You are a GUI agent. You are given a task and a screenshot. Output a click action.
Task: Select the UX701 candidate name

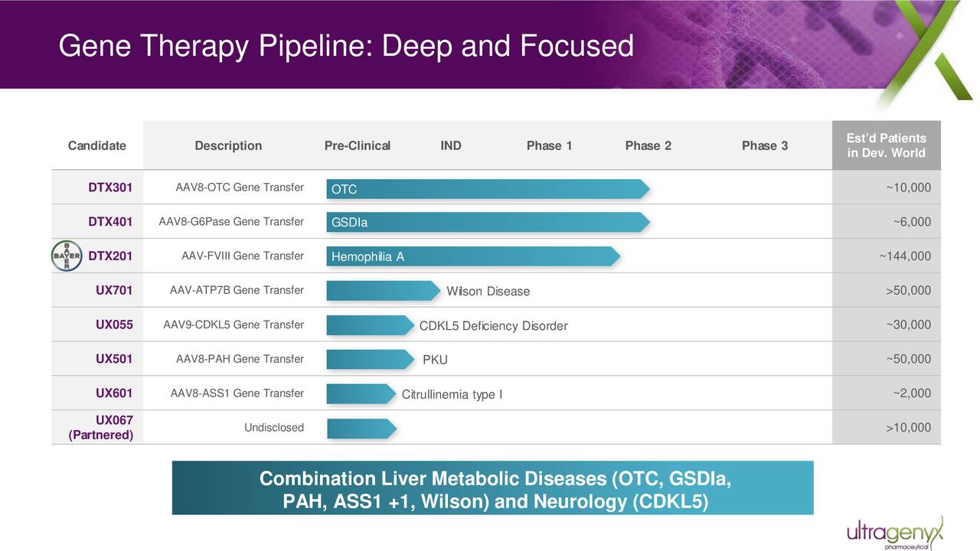[x=113, y=291]
